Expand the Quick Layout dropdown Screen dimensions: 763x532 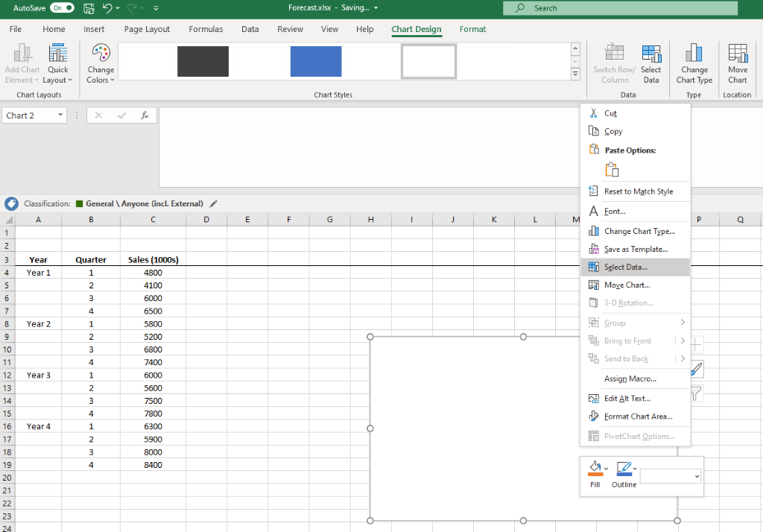click(x=58, y=63)
